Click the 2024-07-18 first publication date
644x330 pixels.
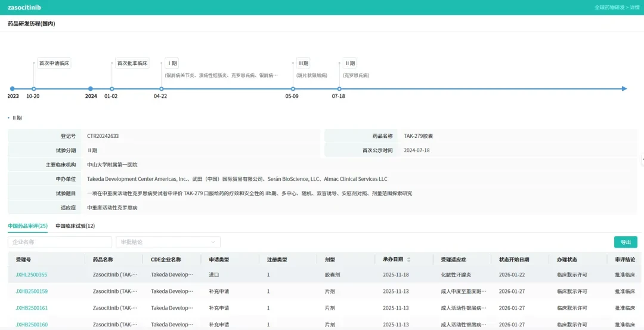point(416,150)
